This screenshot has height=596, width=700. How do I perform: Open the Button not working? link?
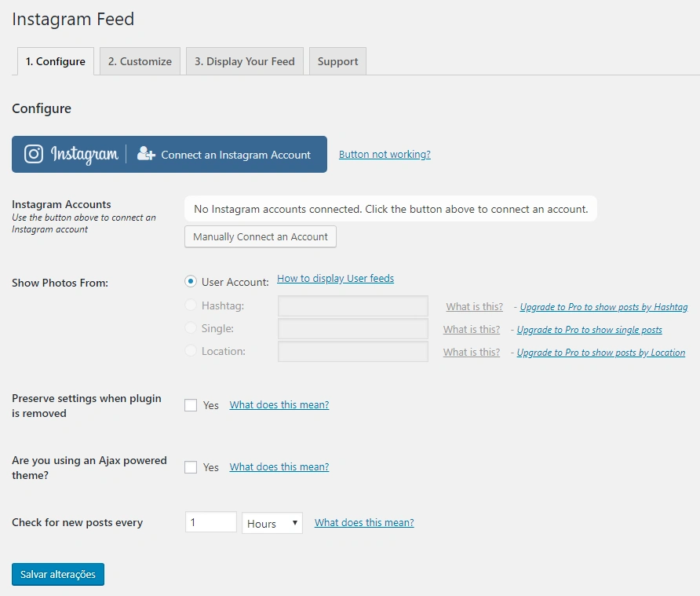pyautogui.click(x=385, y=154)
